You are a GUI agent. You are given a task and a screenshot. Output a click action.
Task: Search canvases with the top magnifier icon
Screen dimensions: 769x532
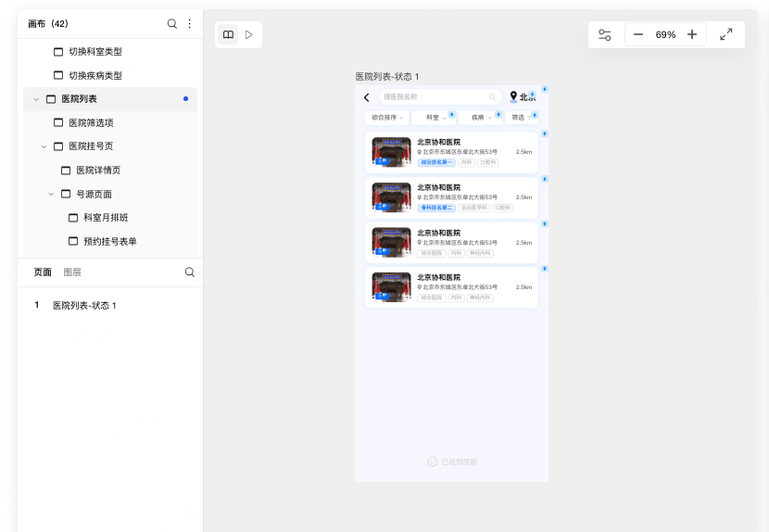point(171,23)
